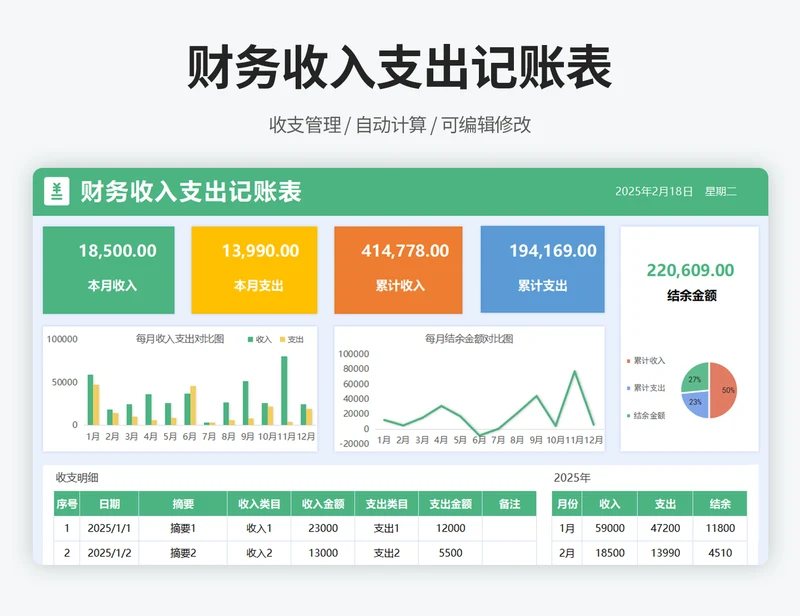Viewport: 800px width, 616px height.
Task: Click the 2025/1/2 date cell
Action: pos(109,553)
